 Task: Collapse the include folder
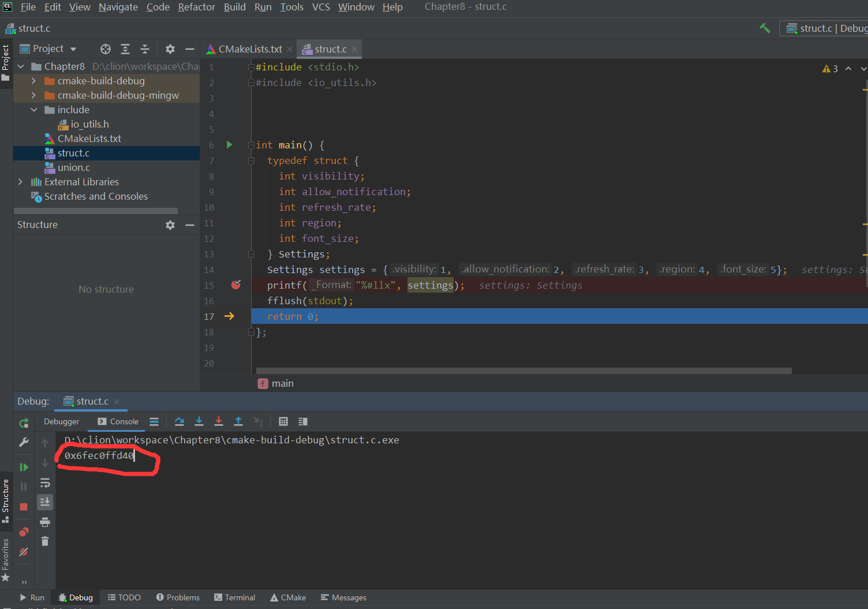coord(33,110)
